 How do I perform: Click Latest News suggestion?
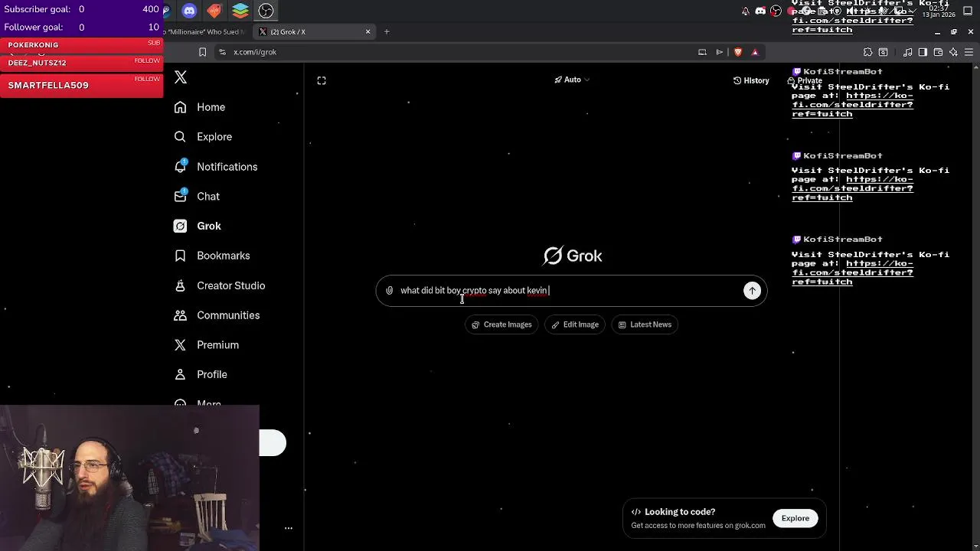(x=645, y=324)
